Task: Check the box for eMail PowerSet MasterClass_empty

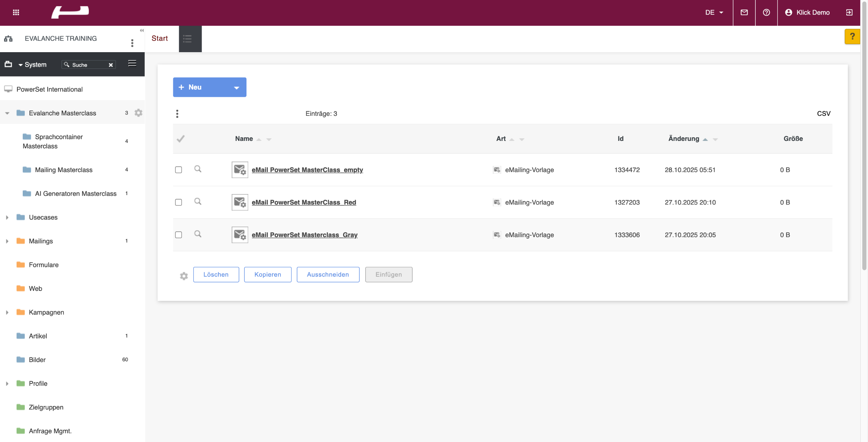Action: 178,170
